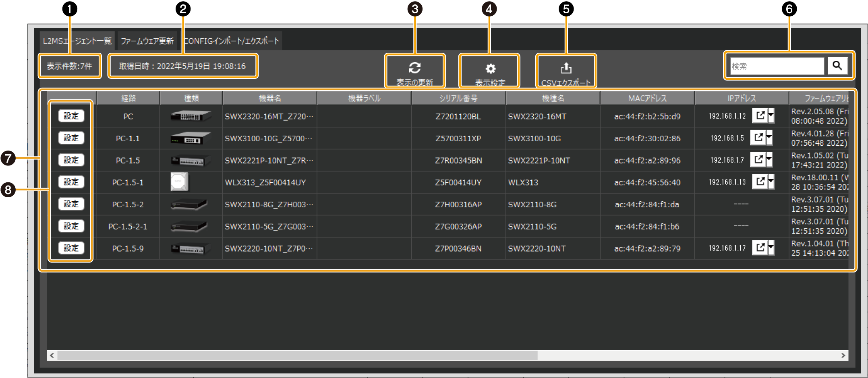Click the scrollbar right arrow
Viewport: 868px width, 378px height.
click(843, 355)
